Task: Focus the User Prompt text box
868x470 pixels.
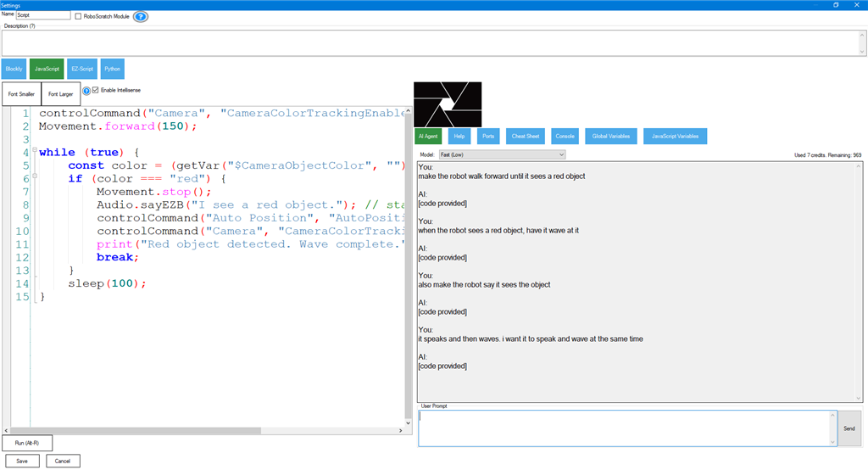Action: click(626, 428)
